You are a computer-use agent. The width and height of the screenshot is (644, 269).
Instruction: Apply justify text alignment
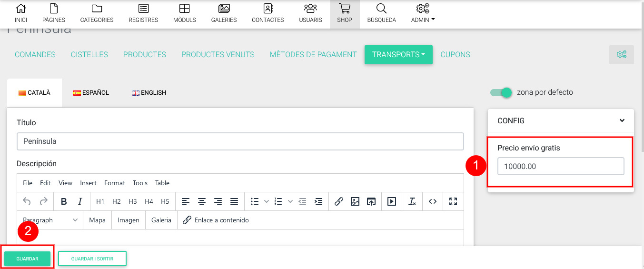[234, 201]
